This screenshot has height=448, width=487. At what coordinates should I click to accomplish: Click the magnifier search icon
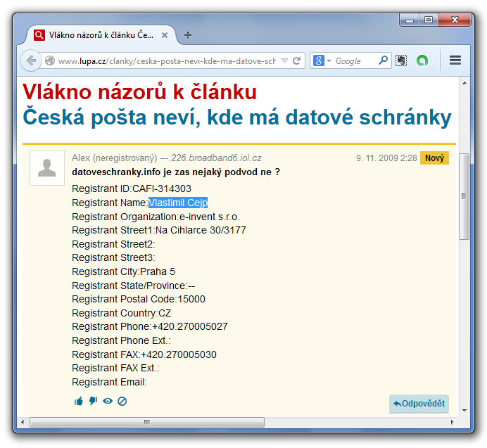[384, 60]
